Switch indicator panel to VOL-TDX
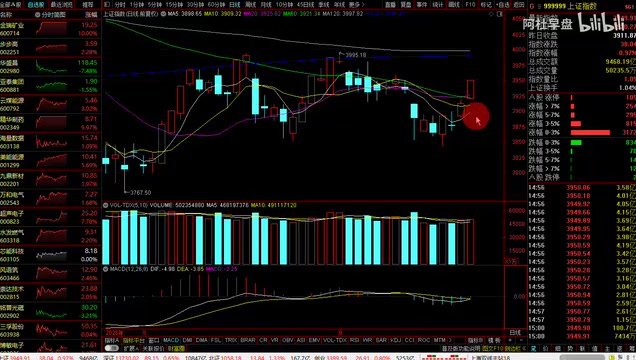Image resolution: width=636 pixels, height=360 pixels. tap(335, 340)
